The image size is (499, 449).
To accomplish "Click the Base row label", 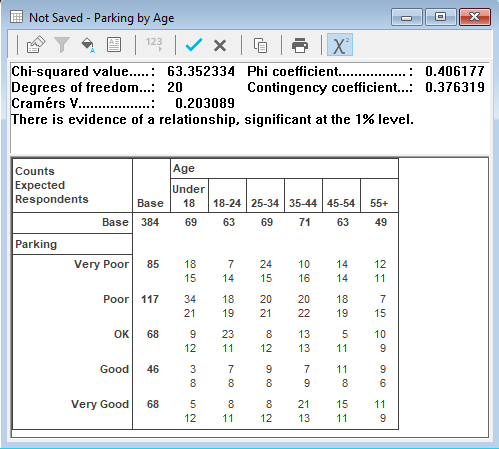I will [x=115, y=222].
